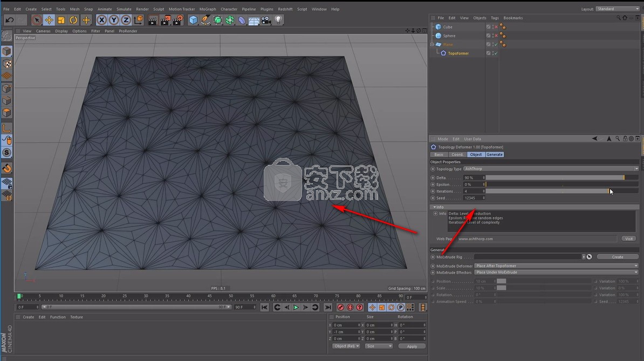
Task: Open the Function menu in material manager
Action: [x=58, y=317]
